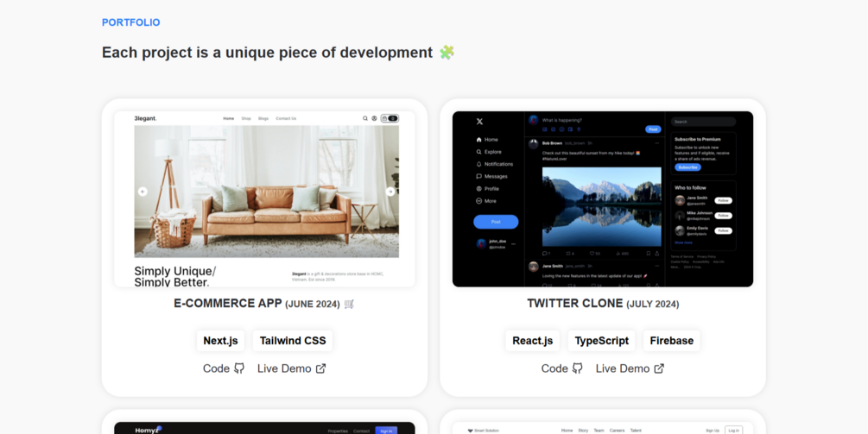
Task: Click Careers in the Smart Solution preview navigation
Action: pyautogui.click(x=617, y=431)
